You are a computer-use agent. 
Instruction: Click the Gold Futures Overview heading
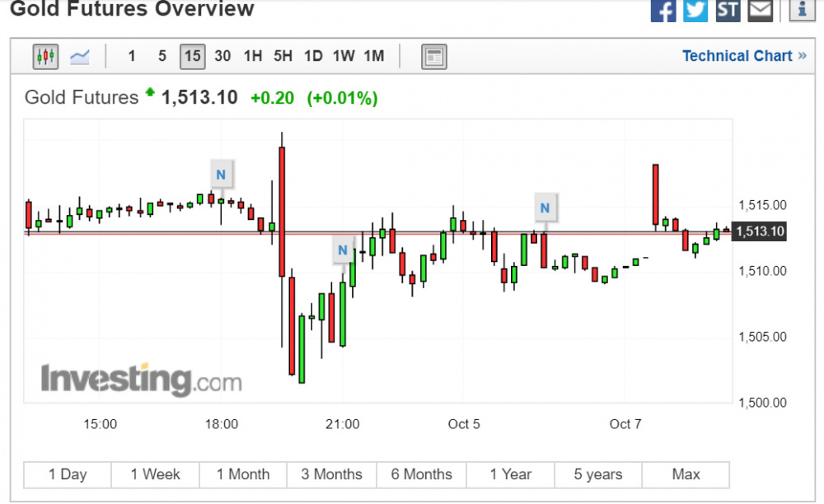[132, 8]
